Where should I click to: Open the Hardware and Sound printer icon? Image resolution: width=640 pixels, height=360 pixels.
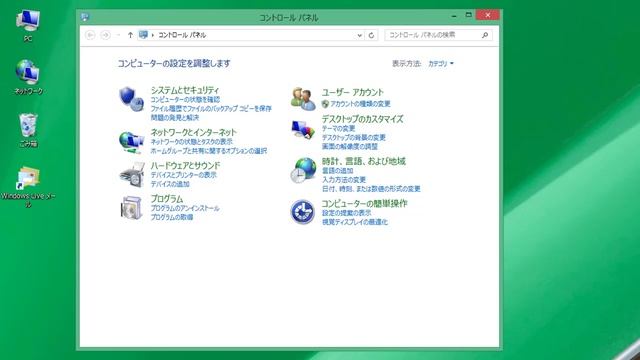pos(131,174)
